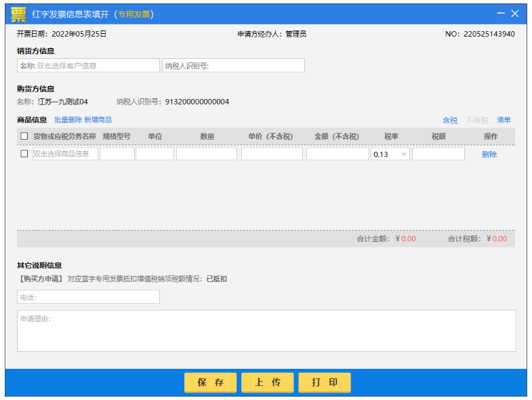
Task: Click the date text 2022年05月25日
Action: point(79,34)
